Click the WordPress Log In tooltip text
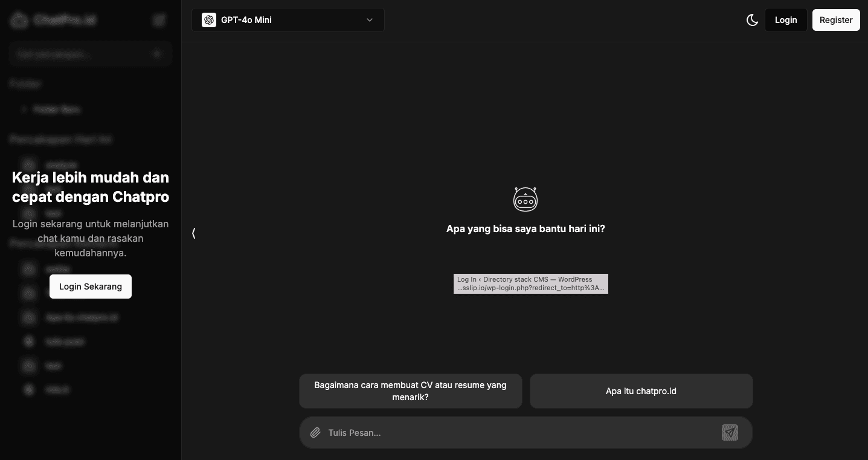This screenshot has height=460, width=868. (531, 283)
